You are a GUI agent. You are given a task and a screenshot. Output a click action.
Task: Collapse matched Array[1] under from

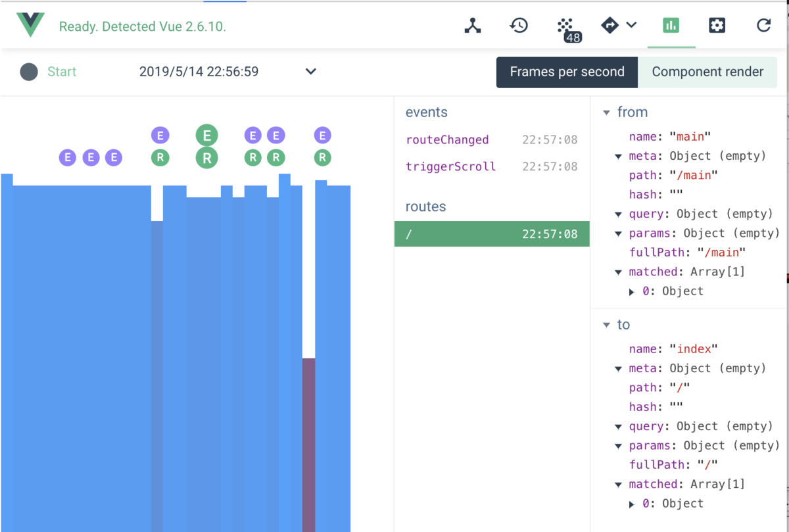coord(619,272)
